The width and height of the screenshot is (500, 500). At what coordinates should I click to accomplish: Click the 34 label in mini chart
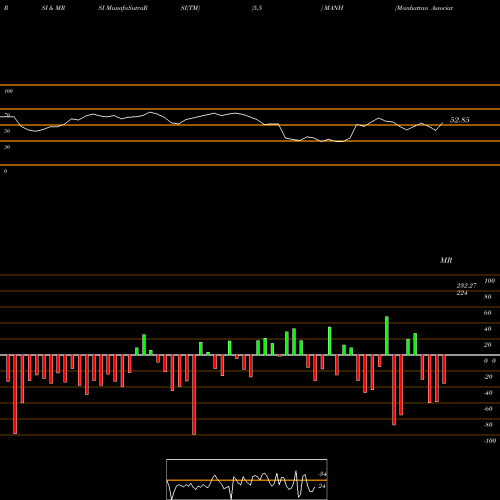[x=322, y=474]
